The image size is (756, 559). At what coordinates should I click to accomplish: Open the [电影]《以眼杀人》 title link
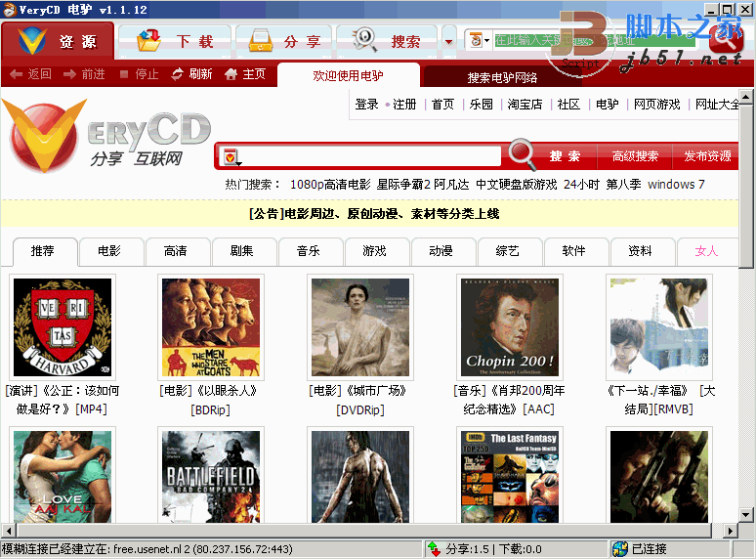tap(210, 401)
